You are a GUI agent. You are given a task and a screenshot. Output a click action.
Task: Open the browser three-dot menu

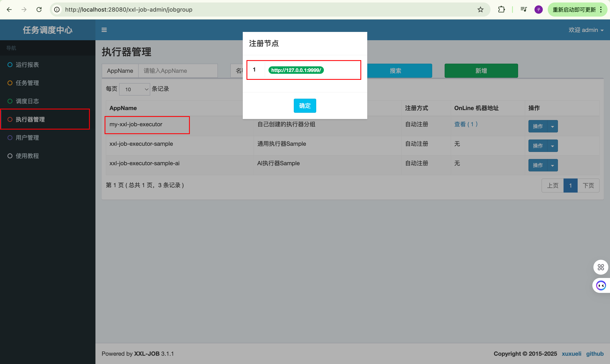(x=601, y=10)
